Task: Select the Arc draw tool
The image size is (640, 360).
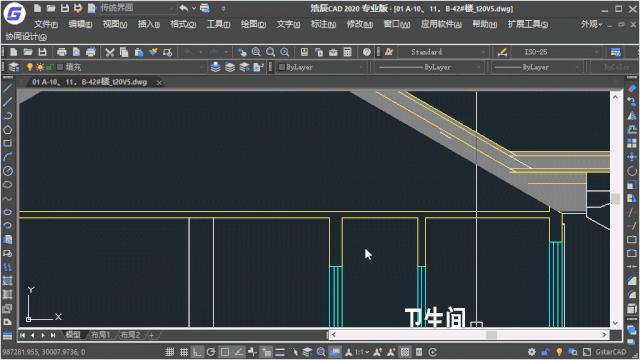Action: pyautogui.click(x=7, y=157)
